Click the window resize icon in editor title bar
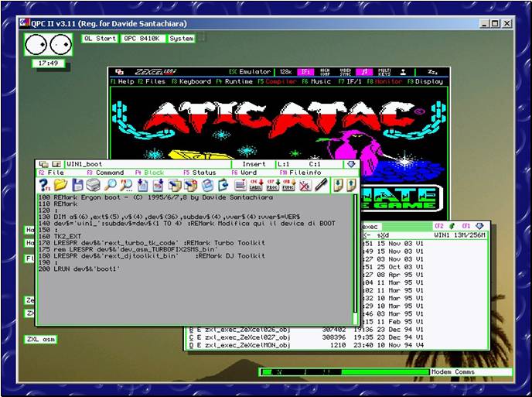Viewport: 532px width, 397px height. 56,164
